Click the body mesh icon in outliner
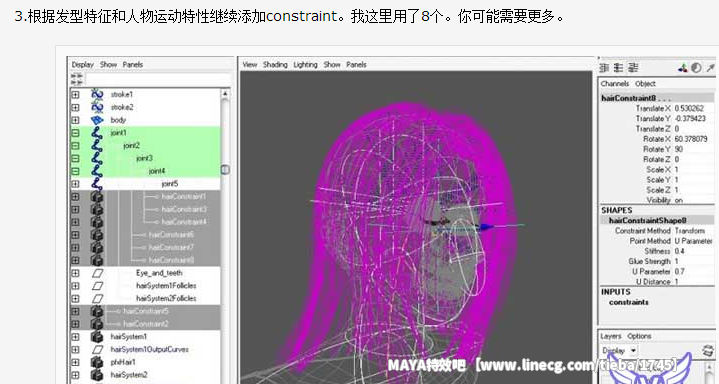 point(97,120)
